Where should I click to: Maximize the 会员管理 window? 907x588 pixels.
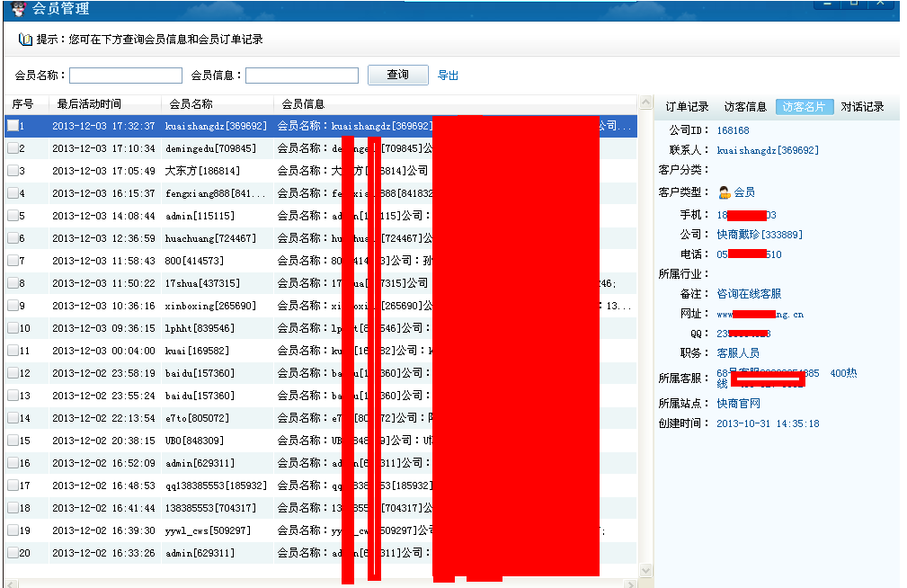(854, 4)
